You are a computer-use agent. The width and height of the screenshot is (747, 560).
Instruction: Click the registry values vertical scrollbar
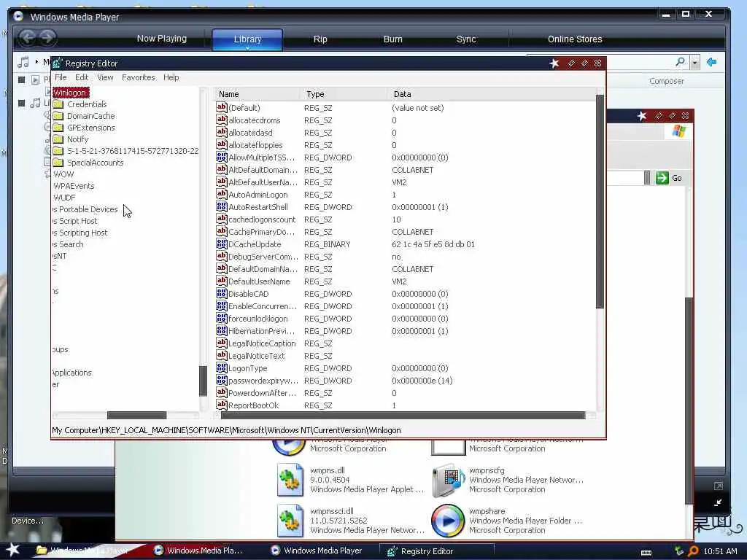click(600, 202)
